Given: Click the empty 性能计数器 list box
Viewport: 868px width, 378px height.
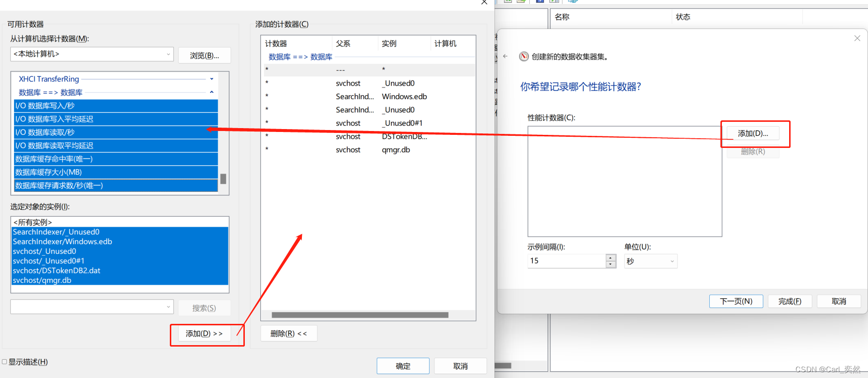Looking at the screenshot, I should (625, 181).
